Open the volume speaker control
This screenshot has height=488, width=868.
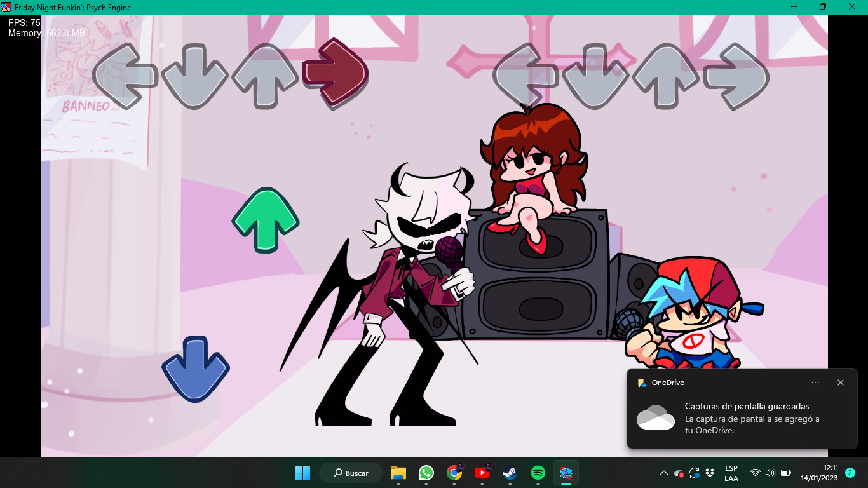click(x=770, y=473)
